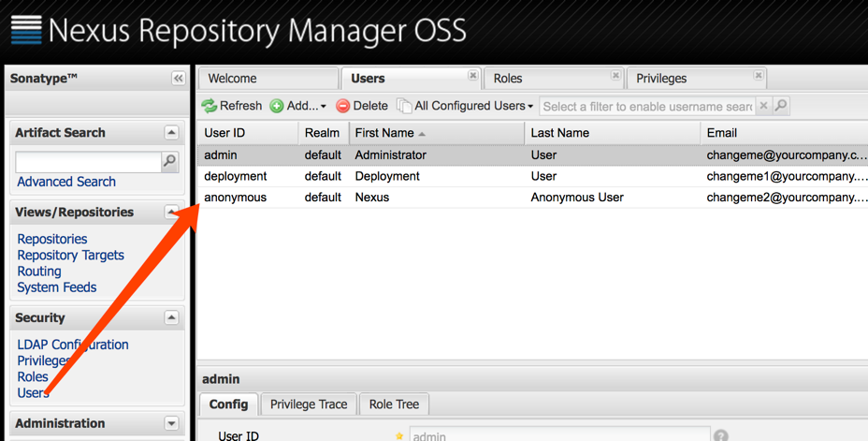The width and height of the screenshot is (868, 441).
Task: Click the help icon beside User ID field
Action: pos(721,435)
